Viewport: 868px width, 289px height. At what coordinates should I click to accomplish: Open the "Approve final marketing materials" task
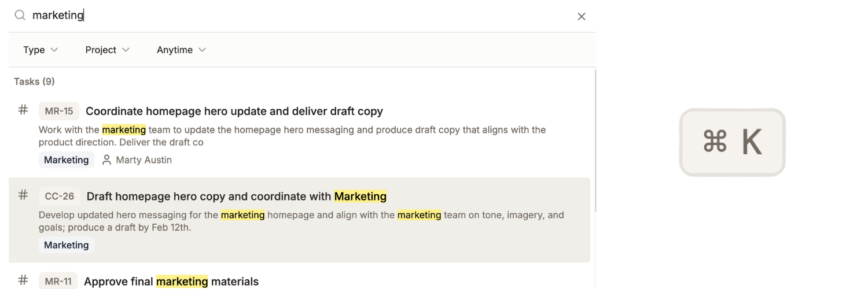tap(171, 281)
